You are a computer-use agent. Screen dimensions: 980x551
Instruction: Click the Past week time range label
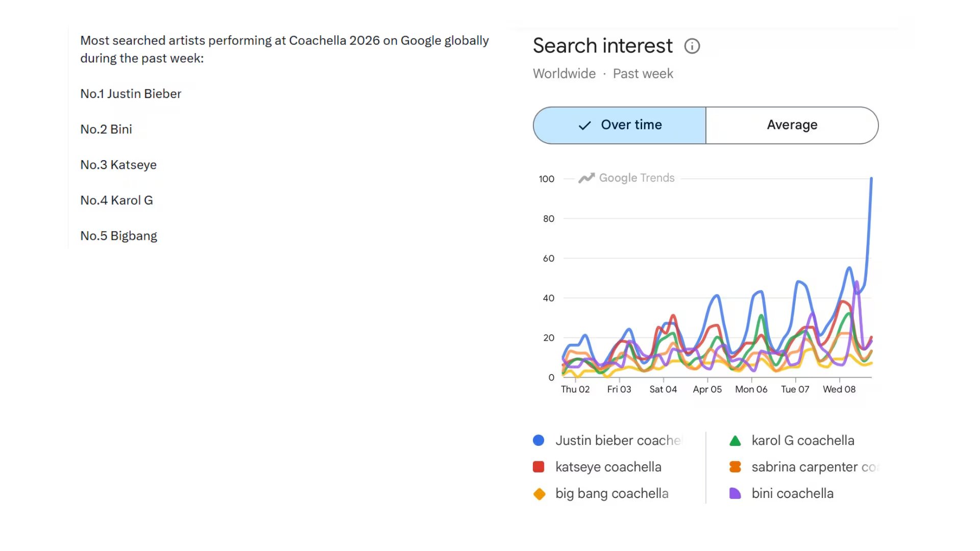(x=642, y=73)
